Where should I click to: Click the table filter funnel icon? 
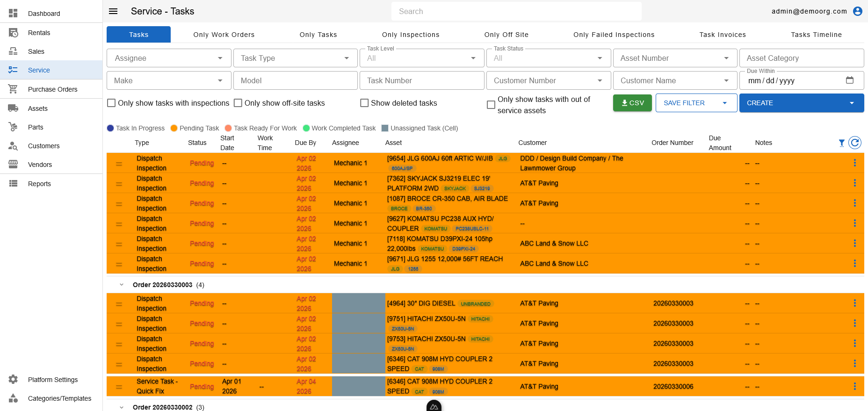click(x=841, y=143)
